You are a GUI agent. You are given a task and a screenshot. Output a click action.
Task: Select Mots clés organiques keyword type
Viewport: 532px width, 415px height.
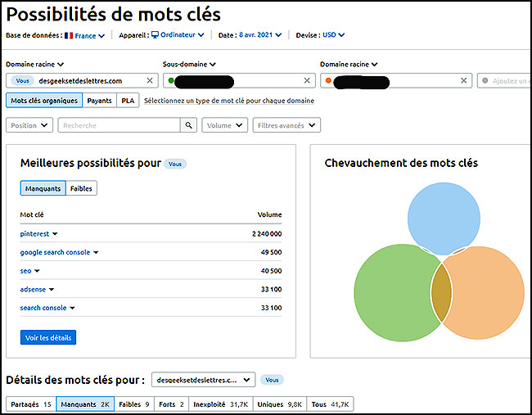44,101
